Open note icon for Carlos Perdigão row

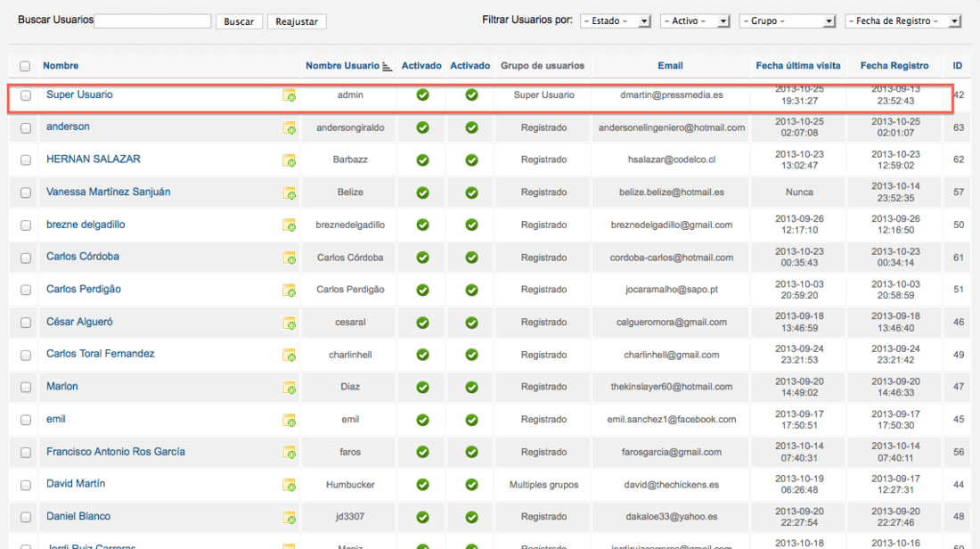click(289, 291)
